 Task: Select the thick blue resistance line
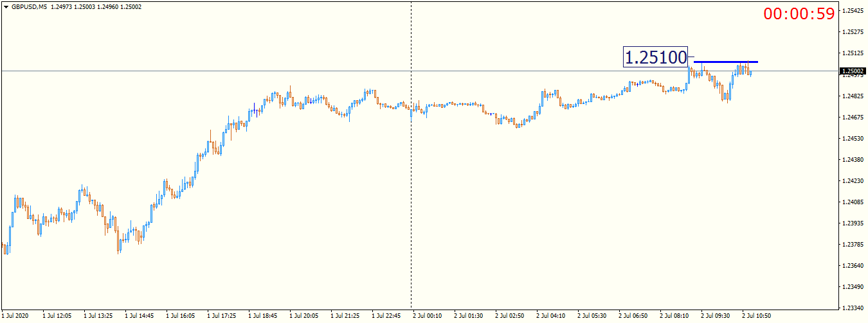725,62
